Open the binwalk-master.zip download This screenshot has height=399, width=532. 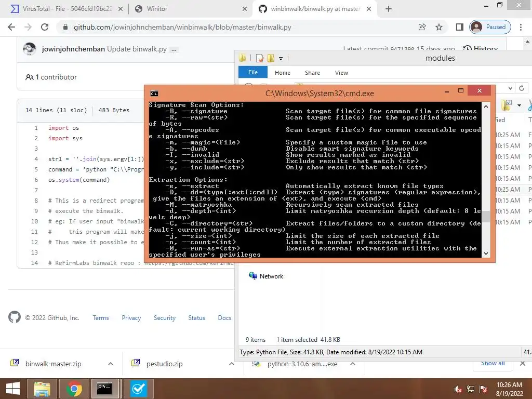click(x=54, y=364)
